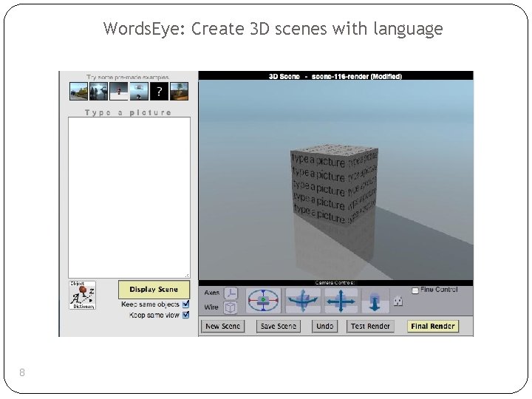The height and width of the screenshot is (399, 532).
Task: Click the camera pan four-arrow control
Action: 341,301
